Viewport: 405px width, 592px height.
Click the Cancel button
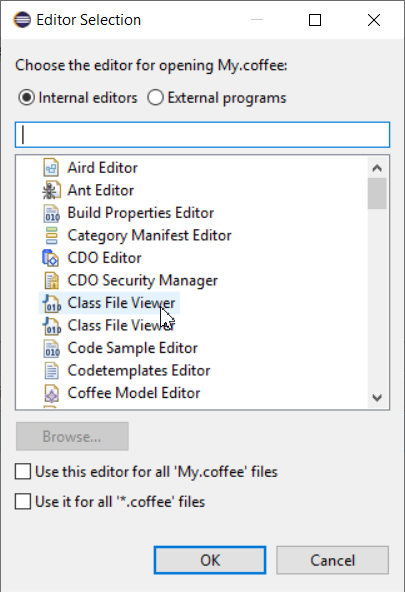(x=333, y=560)
